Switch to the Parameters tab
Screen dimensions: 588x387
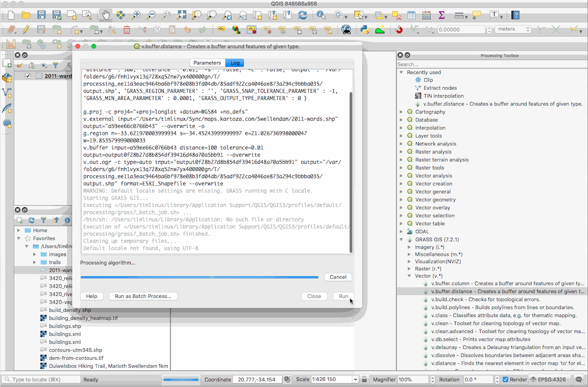[x=207, y=63]
